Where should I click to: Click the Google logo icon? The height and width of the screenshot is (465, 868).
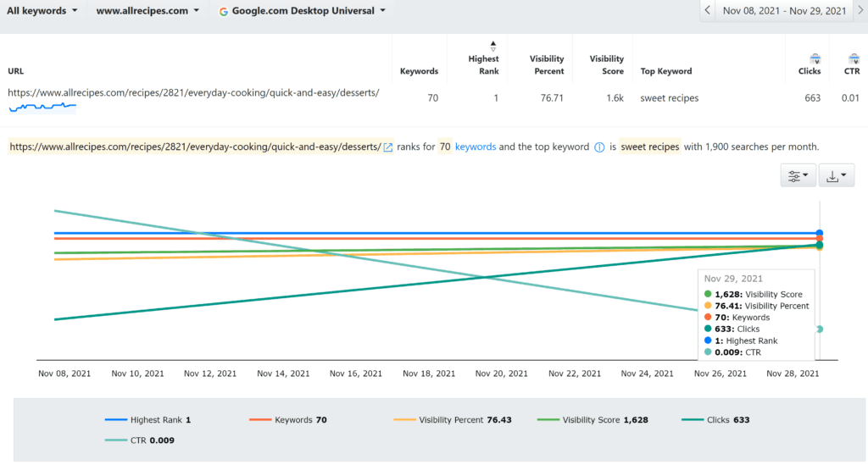(x=224, y=12)
